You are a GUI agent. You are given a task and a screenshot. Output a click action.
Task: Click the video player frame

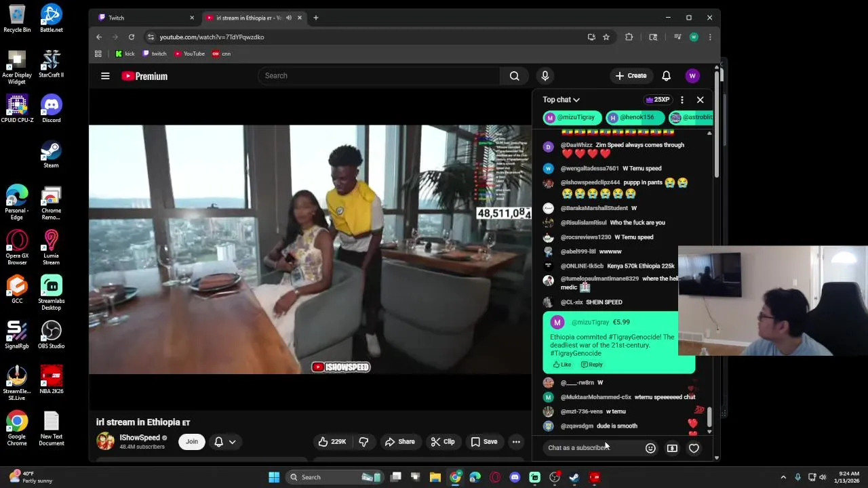[310, 249]
